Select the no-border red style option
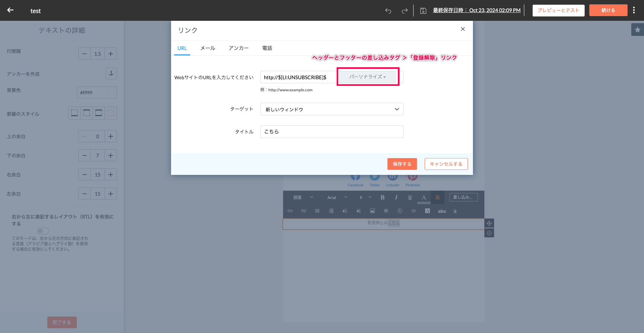Viewport: 644px width, 333px height. (x=111, y=113)
